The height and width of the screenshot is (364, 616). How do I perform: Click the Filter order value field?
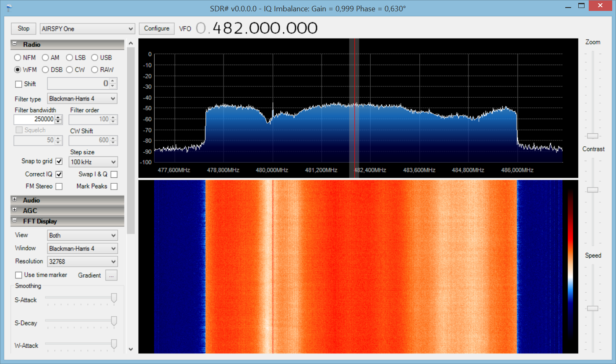89,119
